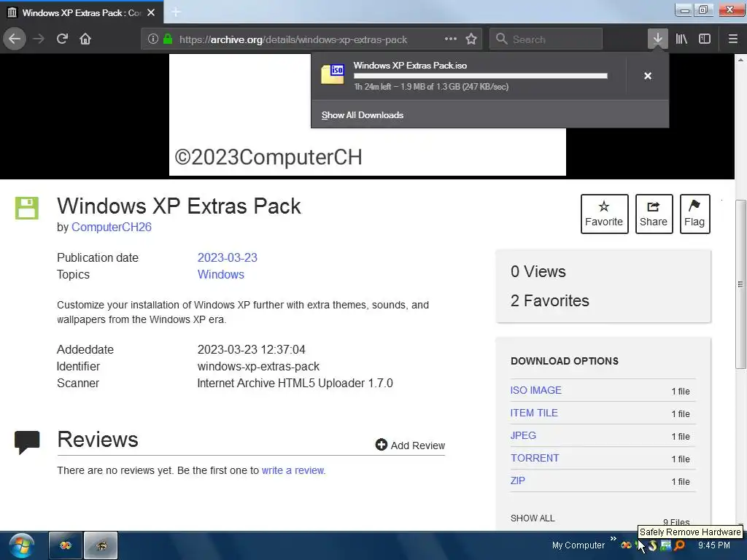Follow the write a review link
Screen dimensions: 747x560
pos(293,470)
